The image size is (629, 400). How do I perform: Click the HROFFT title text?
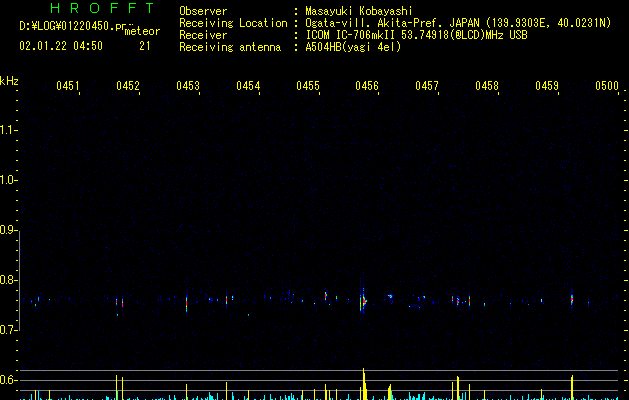(102, 8)
